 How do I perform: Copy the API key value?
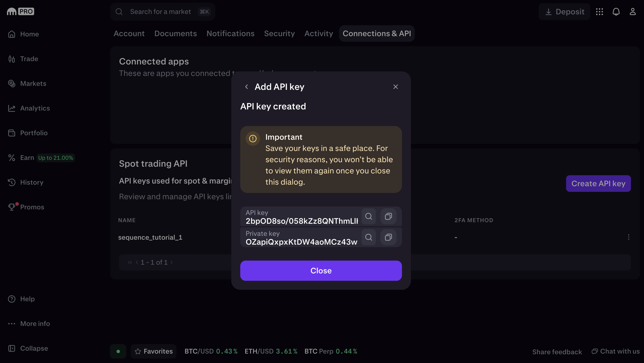tap(388, 216)
